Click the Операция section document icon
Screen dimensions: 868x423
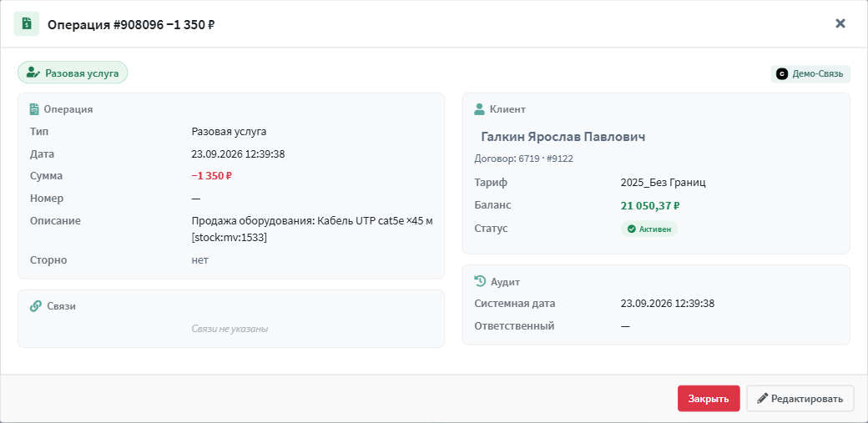click(x=34, y=109)
